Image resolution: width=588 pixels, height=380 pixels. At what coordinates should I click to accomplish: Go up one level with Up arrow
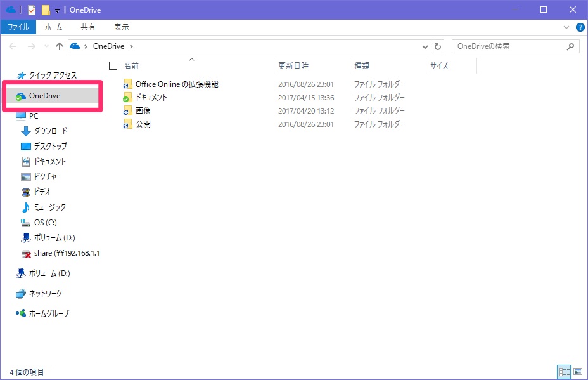[x=60, y=46]
